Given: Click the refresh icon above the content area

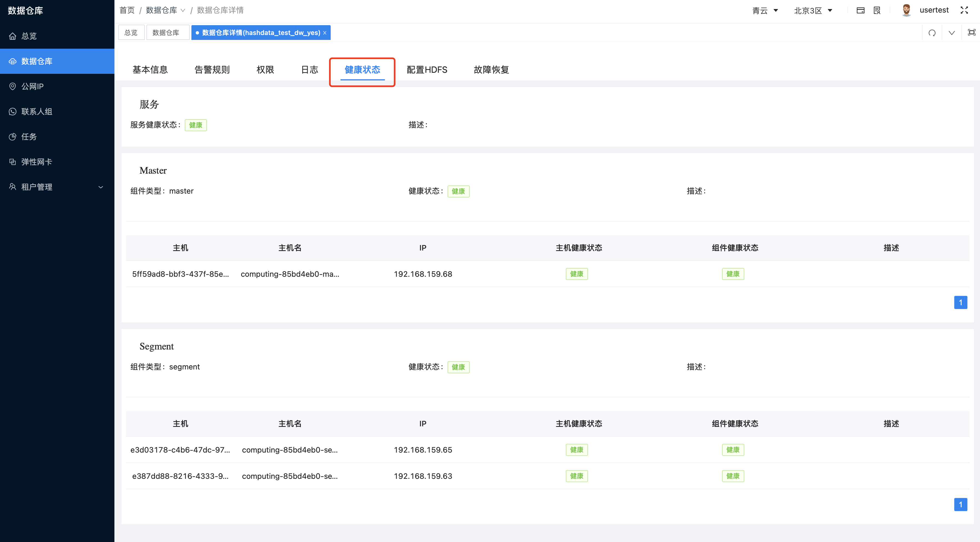Looking at the screenshot, I should pyautogui.click(x=932, y=33).
